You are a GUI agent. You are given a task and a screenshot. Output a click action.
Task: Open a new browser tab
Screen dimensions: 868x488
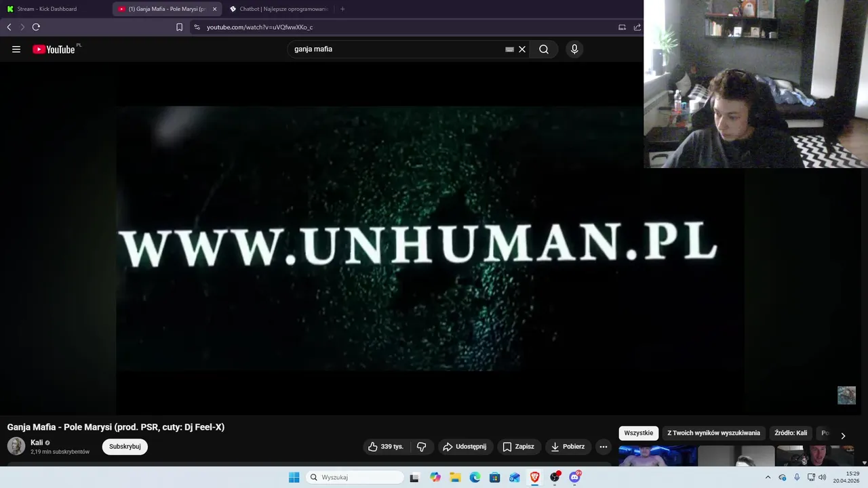tap(342, 9)
